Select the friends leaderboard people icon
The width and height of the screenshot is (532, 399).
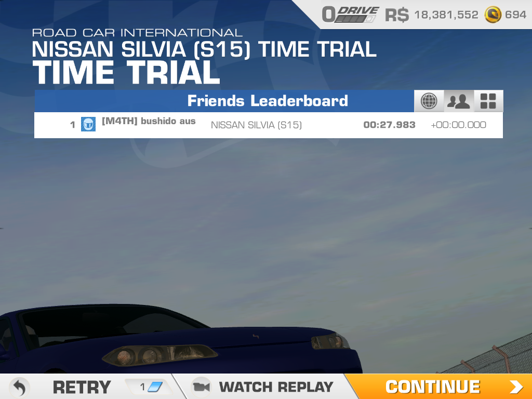pos(459,101)
